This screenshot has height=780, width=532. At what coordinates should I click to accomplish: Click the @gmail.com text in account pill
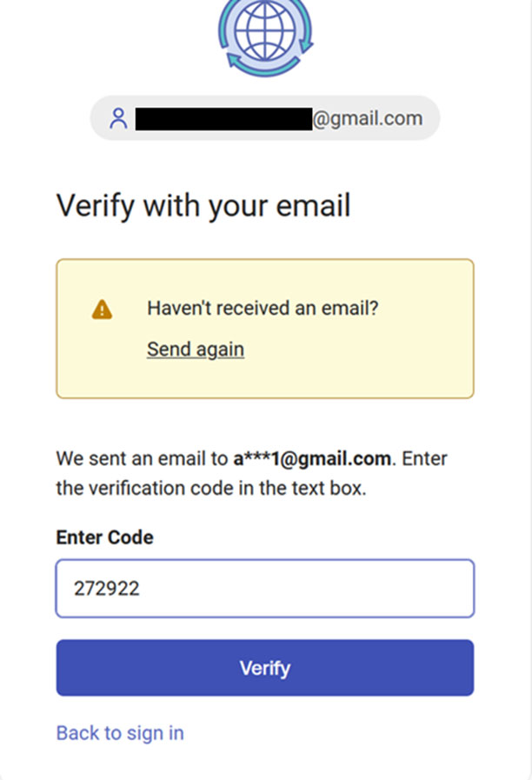pyautogui.click(x=367, y=118)
